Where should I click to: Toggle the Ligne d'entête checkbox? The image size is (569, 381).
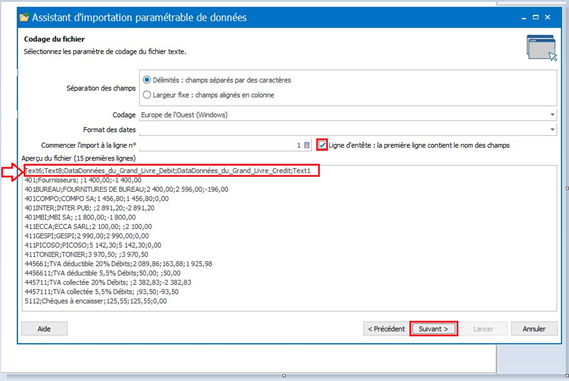click(x=322, y=145)
